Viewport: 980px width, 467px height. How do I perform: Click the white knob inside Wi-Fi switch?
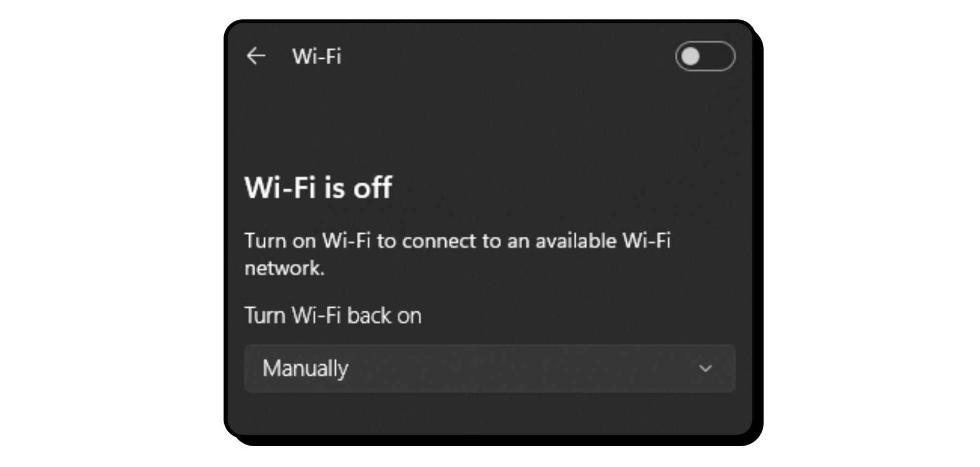691,56
